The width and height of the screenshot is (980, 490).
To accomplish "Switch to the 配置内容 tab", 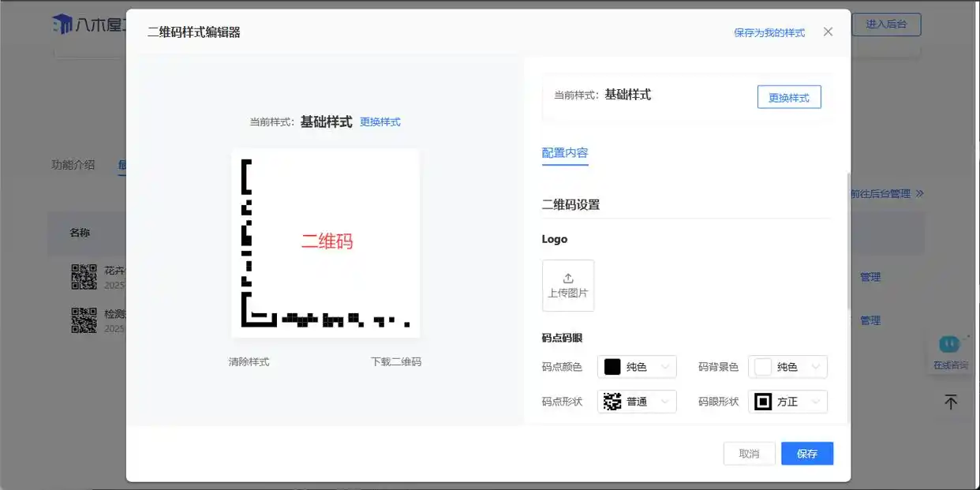I will click(x=565, y=153).
